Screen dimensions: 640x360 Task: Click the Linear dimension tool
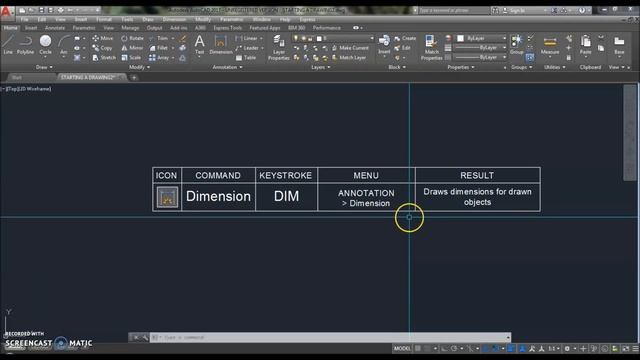247,38
